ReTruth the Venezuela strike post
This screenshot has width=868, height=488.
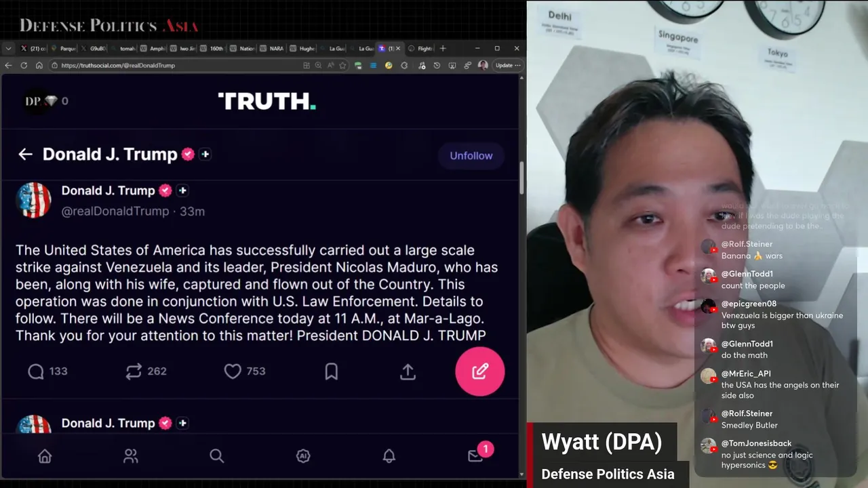point(134,371)
